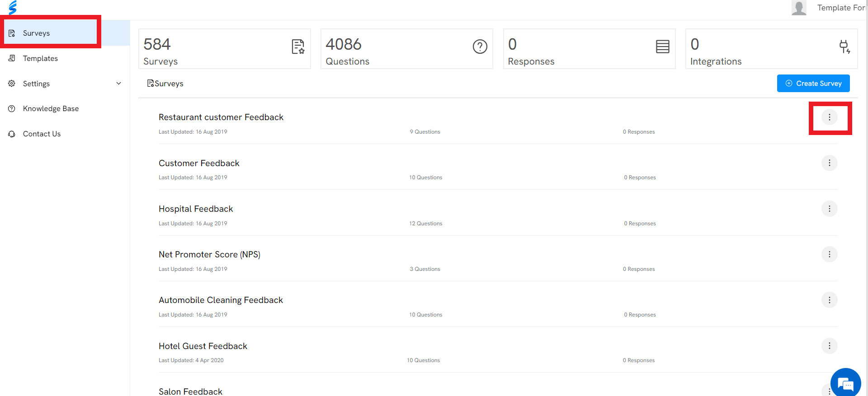Open Surveys in the sidebar
868x396 pixels.
pyautogui.click(x=65, y=33)
